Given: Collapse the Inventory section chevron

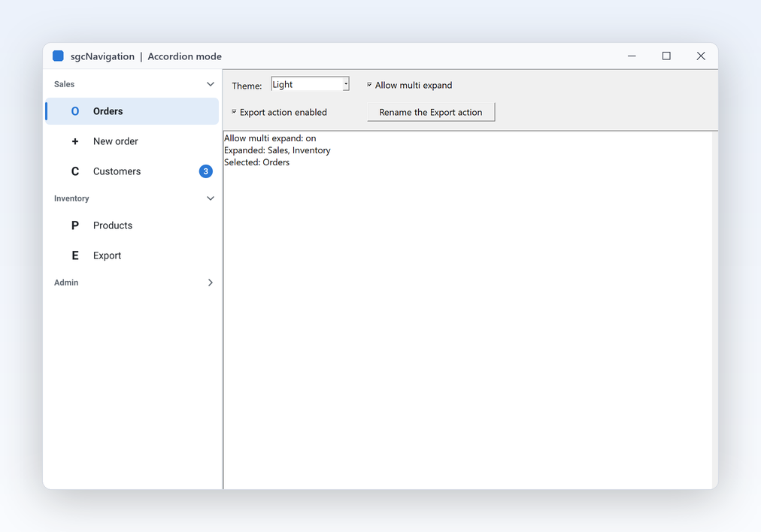Looking at the screenshot, I should coord(210,198).
